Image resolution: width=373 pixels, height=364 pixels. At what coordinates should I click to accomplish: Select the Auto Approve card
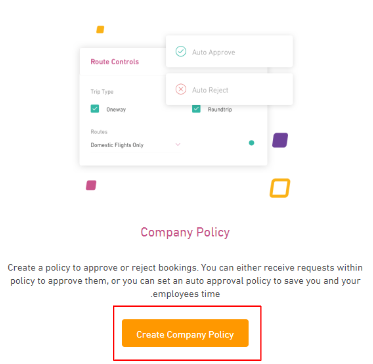[229, 51]
